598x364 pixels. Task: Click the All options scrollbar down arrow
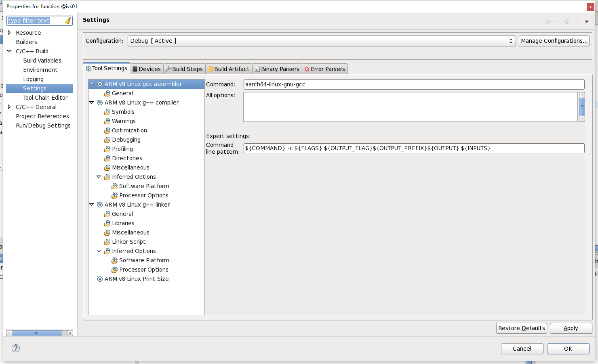click(x=581, y=119)
